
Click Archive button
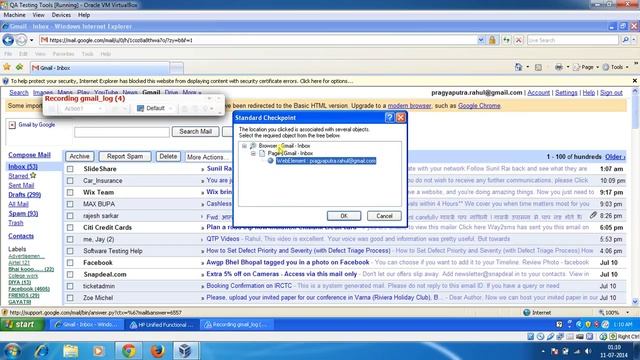tap(79, 156)
